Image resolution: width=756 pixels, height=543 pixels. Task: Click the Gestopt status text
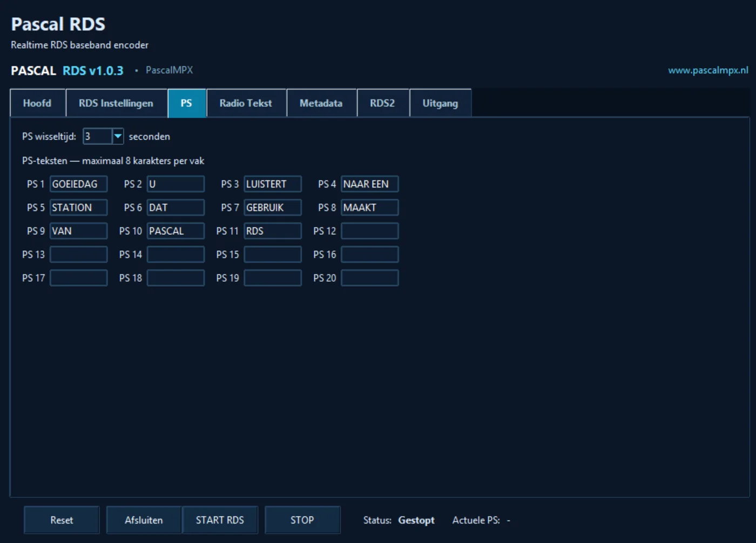click(416, 520)
